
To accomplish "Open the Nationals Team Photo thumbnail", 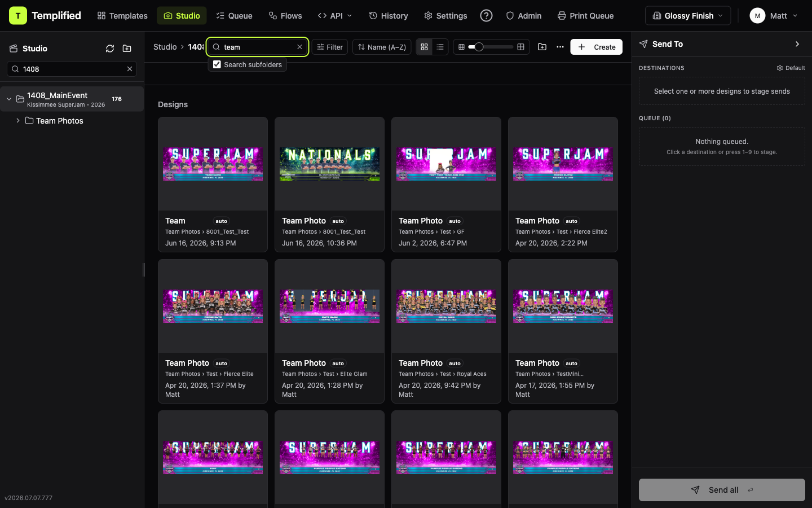I will click(x=329, y=164).
